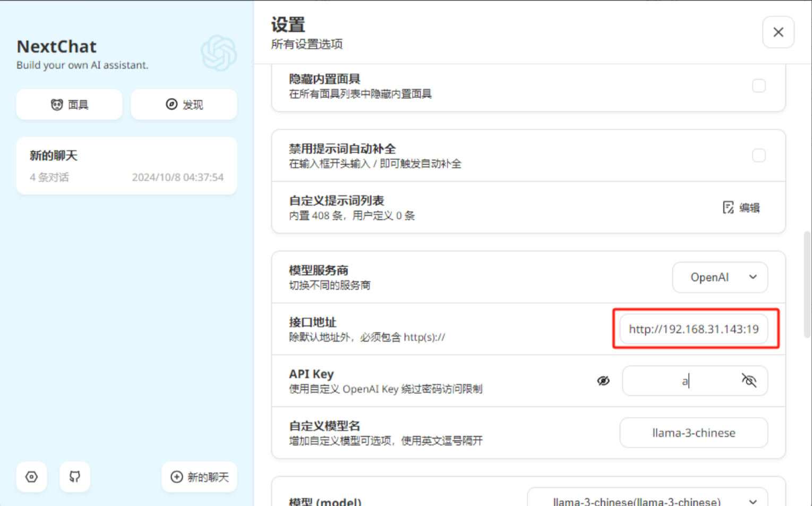Click the 接口地址 URL input field
Screen dimensions: 812x506
click(693, 329)
